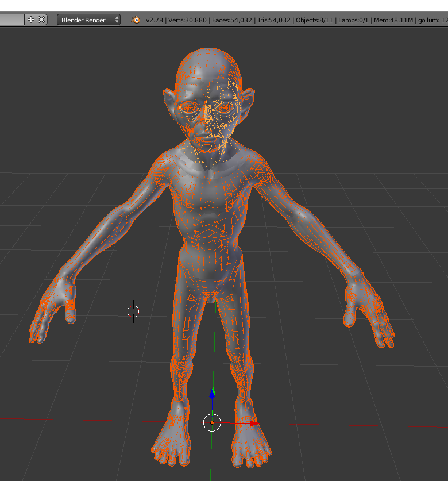Click the Mem:48.11M statistic
This screenshot has width=448, height=481.
(393, 20)
